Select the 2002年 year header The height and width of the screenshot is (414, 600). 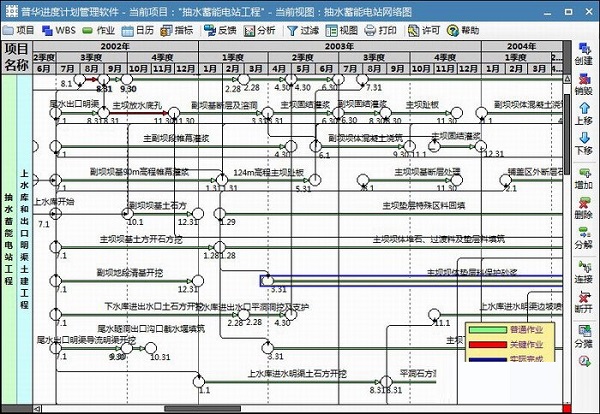tap(115, 46)
